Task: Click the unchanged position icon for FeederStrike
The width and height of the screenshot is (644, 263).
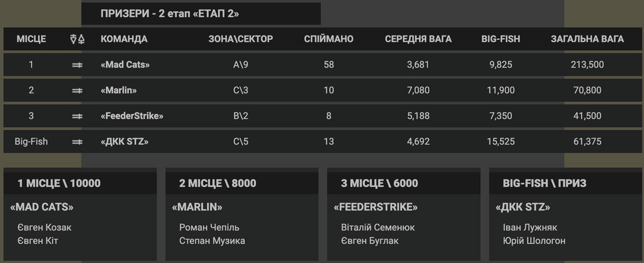Action: pyautogui.click(x=77, y=116)
